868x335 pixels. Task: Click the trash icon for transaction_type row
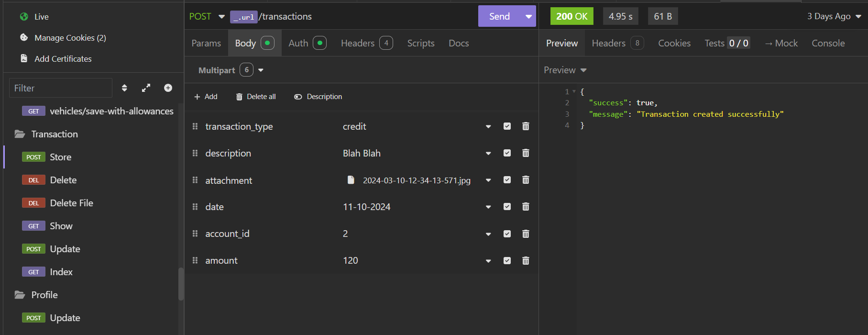pos(526,126)
